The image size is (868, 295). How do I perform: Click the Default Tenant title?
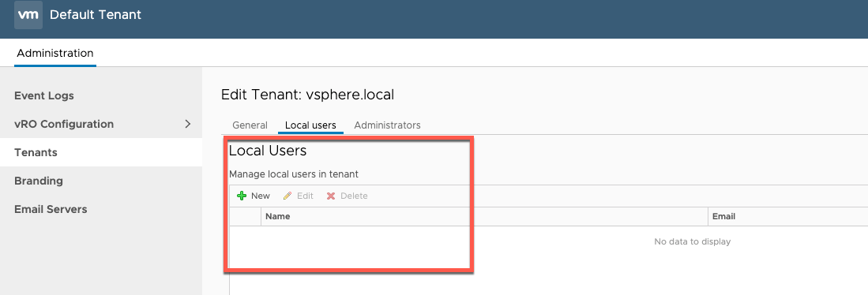coord(96,15)
